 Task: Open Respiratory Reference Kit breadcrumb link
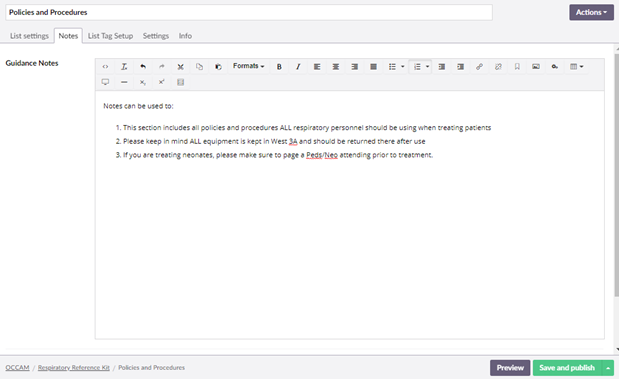(74, 368)
